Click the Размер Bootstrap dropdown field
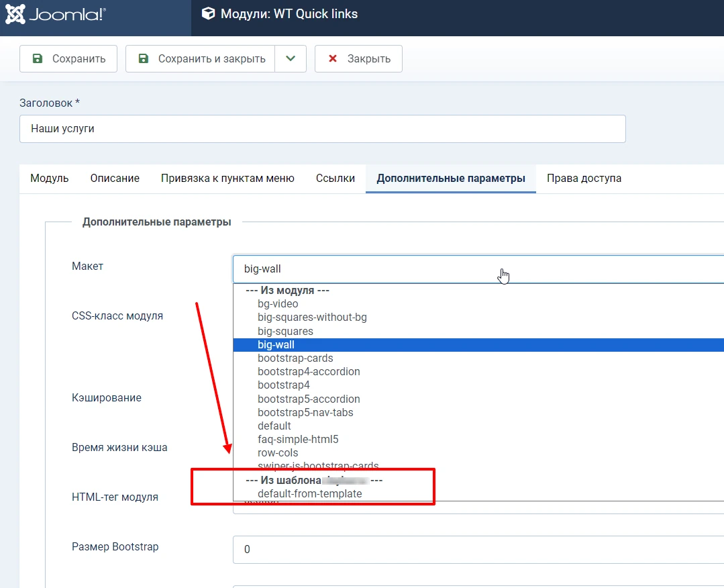This screenshot has width=724, height=588. 478,549
